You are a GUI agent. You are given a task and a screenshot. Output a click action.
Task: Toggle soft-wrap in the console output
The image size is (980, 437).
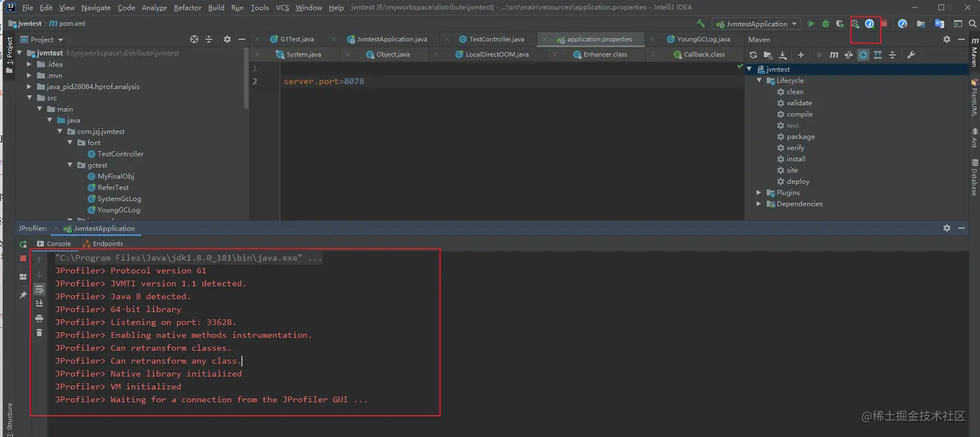tap(39, 290)
